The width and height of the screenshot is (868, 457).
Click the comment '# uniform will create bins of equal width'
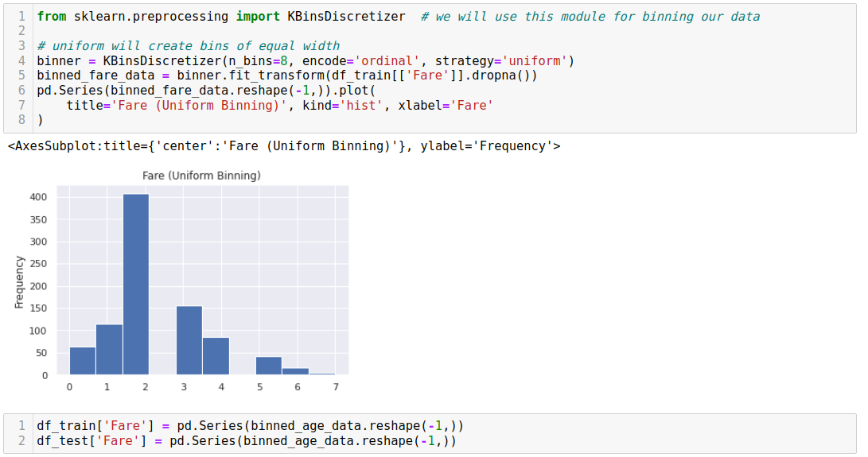(x=189, y=46)
